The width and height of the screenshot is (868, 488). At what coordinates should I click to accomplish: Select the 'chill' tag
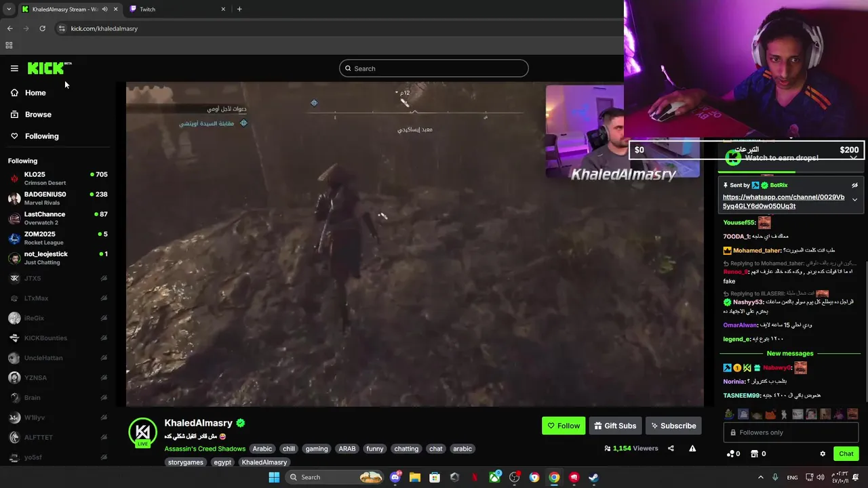pyautogui.click(x=289, y=449)
